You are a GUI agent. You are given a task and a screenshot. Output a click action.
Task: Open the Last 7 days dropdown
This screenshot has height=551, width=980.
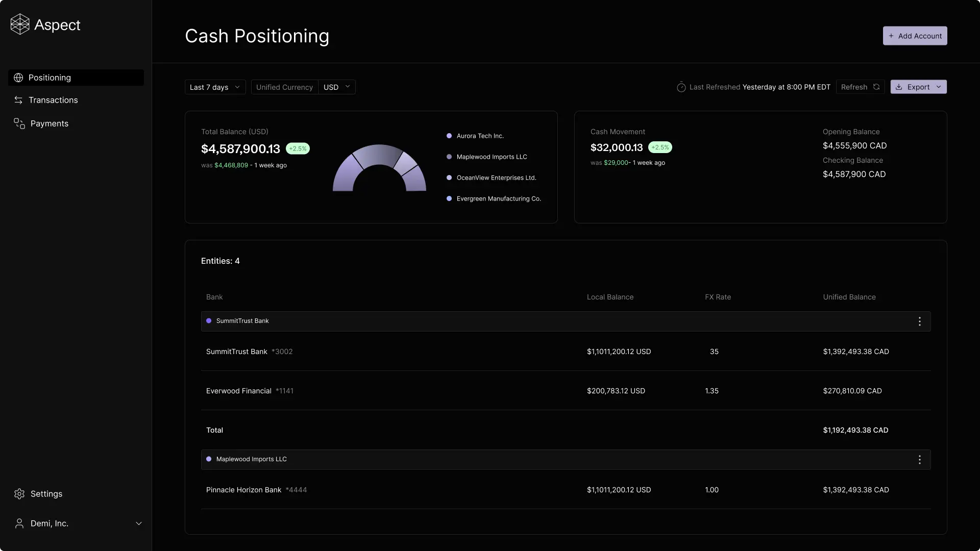(214, 87)
